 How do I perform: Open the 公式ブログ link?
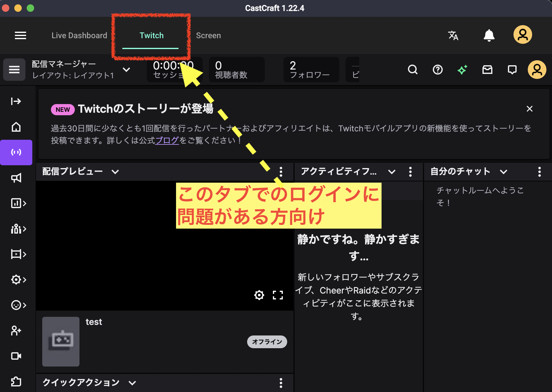coord(167,140)
